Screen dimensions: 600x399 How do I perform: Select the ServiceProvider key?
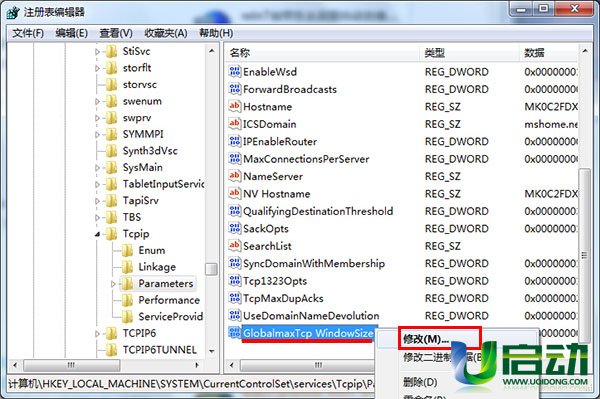171,317
